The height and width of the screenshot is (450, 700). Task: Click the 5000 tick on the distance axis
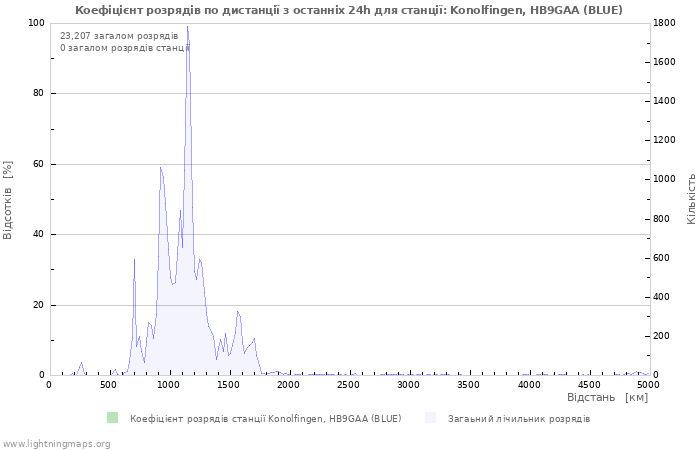pyautogui.click(x=648, y=384)
